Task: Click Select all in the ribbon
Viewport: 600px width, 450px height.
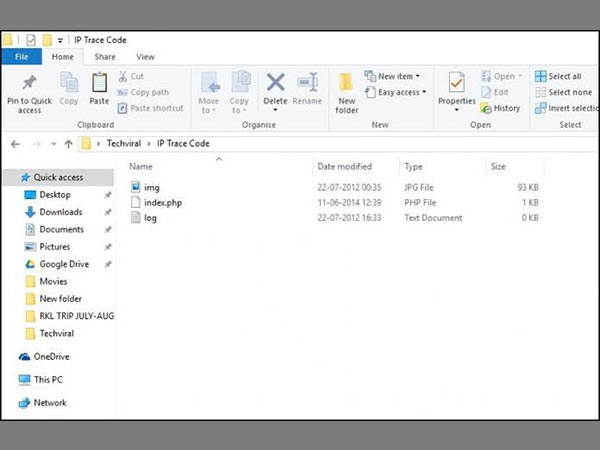Action: (x=558, y=76)
